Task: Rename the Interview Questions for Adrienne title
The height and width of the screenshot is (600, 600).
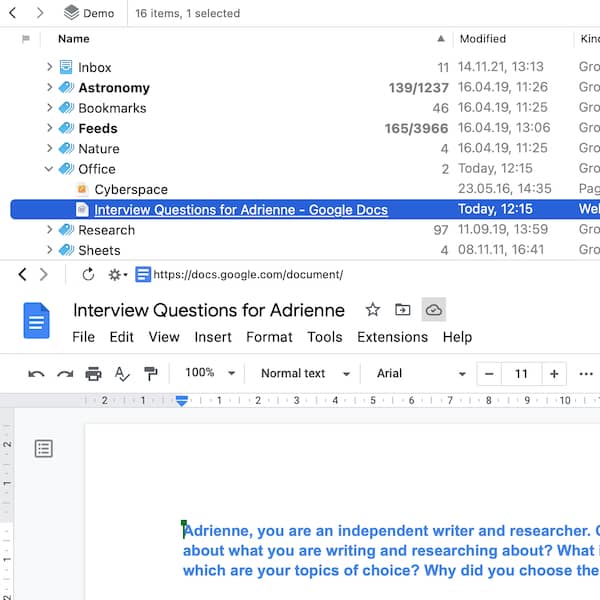Action: (209, 310)
